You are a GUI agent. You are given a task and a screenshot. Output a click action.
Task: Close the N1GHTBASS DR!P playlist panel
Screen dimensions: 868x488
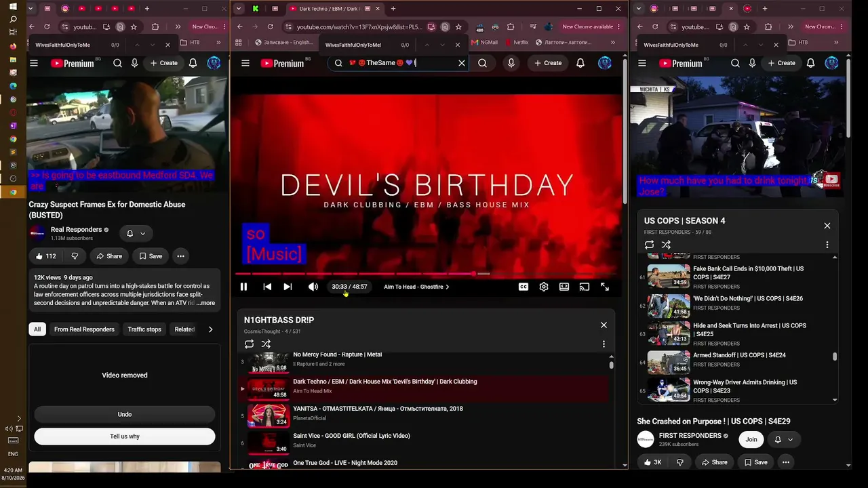click(x=604, y=325)
